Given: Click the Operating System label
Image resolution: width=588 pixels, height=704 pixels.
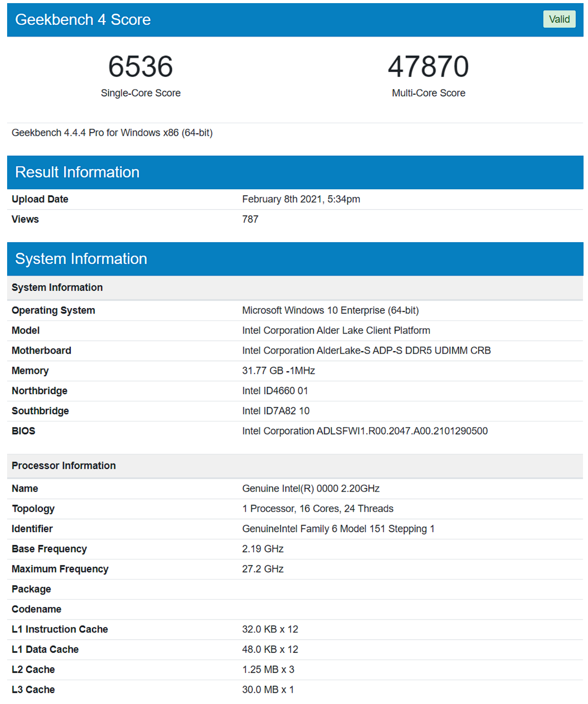Looking at the screenshot, I should pos(53,310).
